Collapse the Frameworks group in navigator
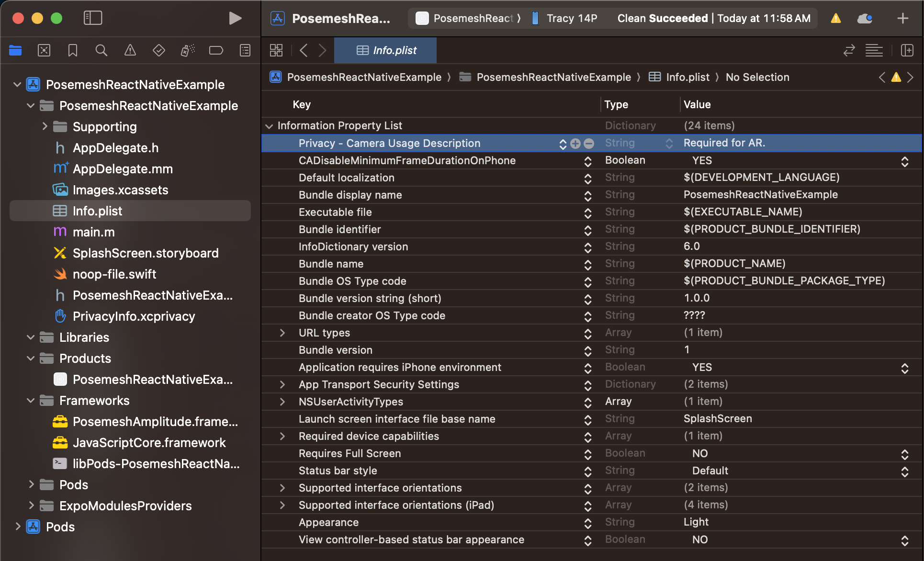This screenshot has height=561, width=924. 31,401
